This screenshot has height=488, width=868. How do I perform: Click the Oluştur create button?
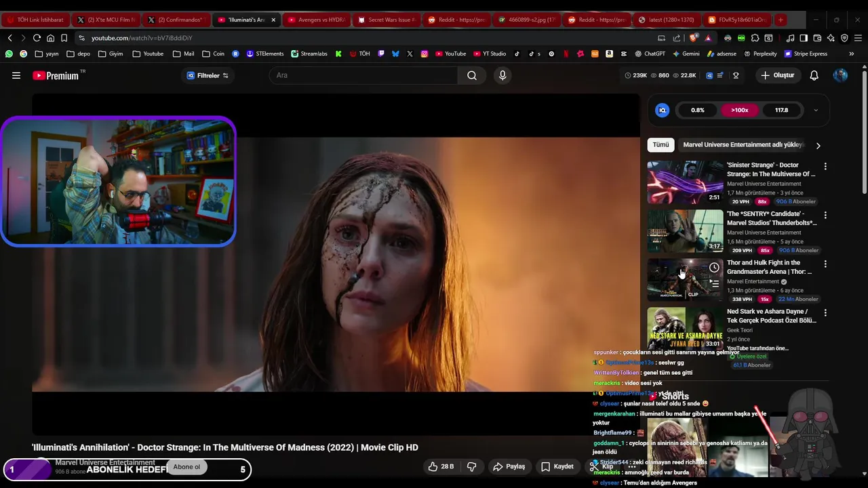tap(777, 75)
